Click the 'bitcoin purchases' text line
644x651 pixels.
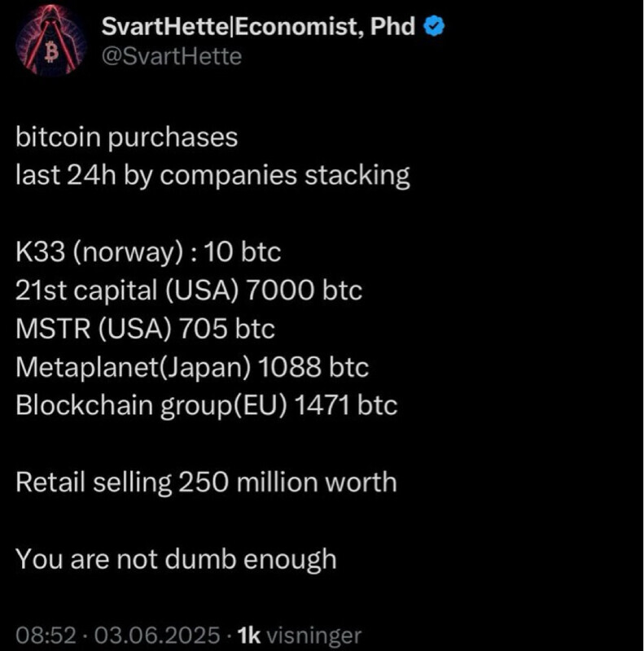point(126,137)
